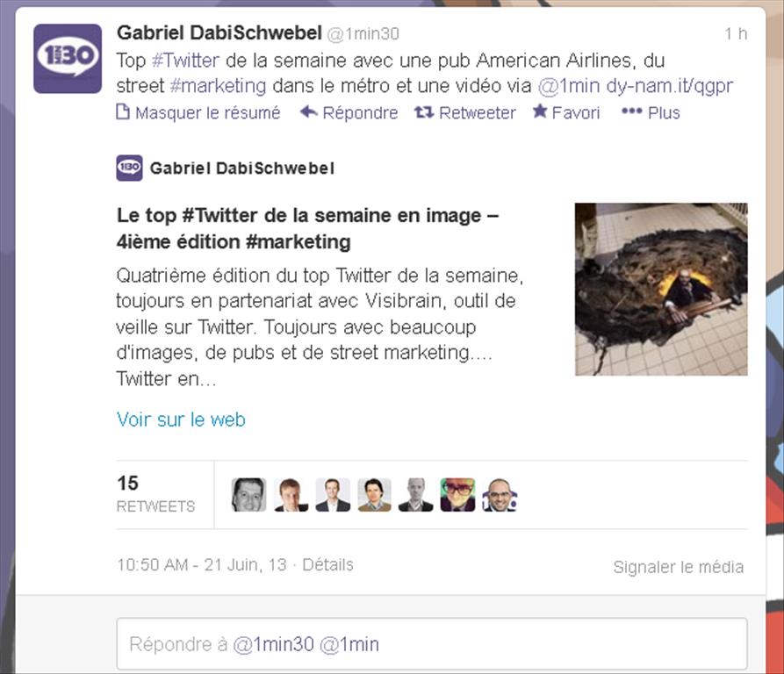Image resolution: width=784 pixels, height=674 pixels.
Task: Open the summary card headline Le top #Twitter de la semaine
Action: pyautogui.click(x=307, y=228)
